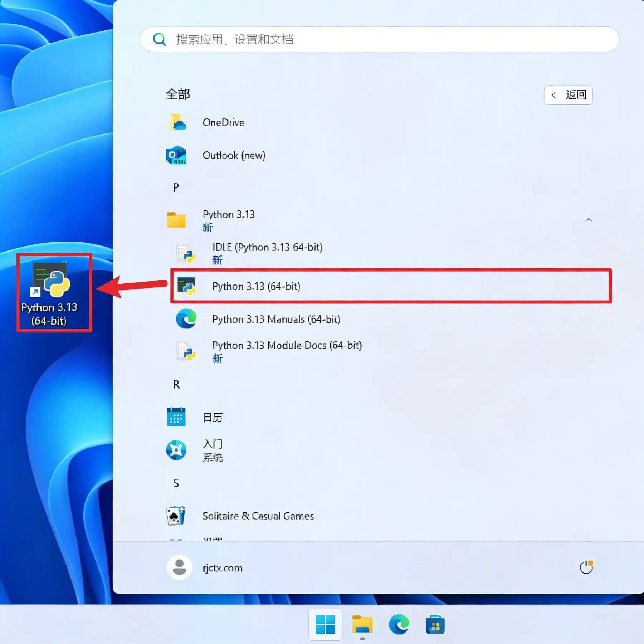This screenshot has height=644, width=644.
Task: Click the IDLE (Python 3.13 64-bit) label
Action: (x=267, y=247)
